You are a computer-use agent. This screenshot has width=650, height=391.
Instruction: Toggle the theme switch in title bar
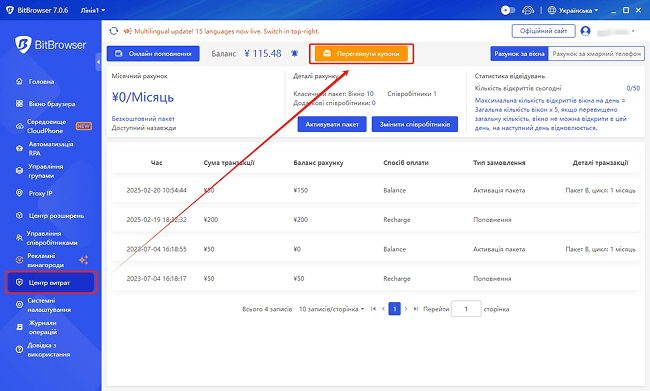[x=508, y=10]
